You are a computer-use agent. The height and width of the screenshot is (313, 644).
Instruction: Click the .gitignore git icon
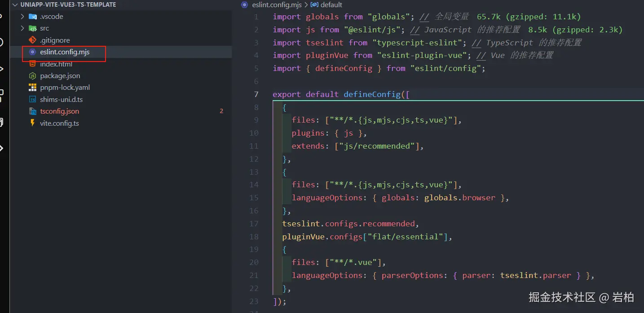click(x=32, y=40)
